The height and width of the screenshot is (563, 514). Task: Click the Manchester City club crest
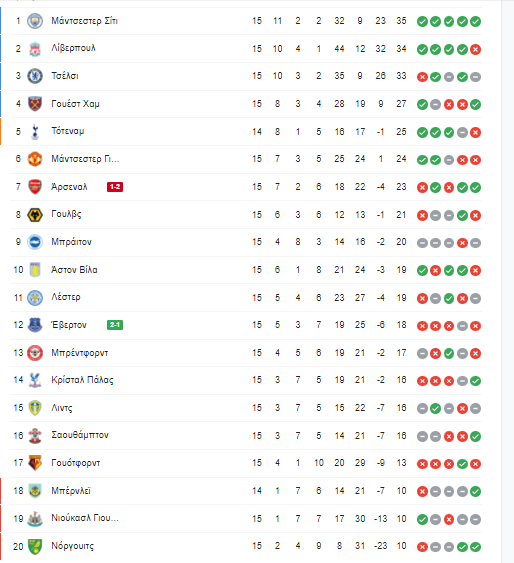[35, 21]
